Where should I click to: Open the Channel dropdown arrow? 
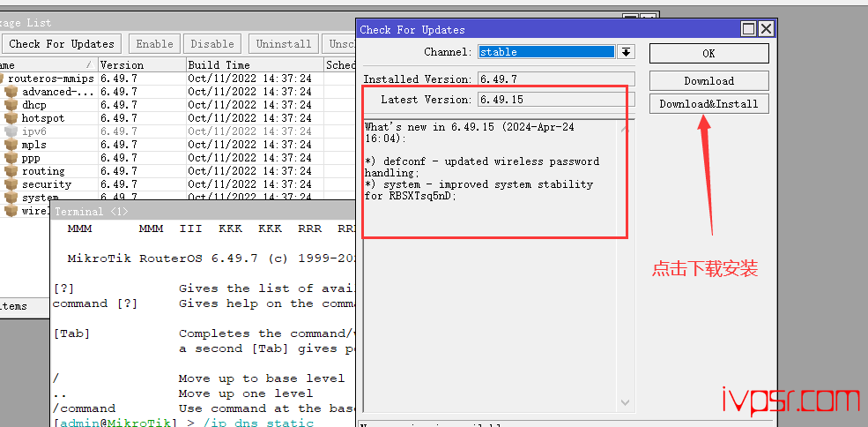pyautogui.click(x=626, y=52)
